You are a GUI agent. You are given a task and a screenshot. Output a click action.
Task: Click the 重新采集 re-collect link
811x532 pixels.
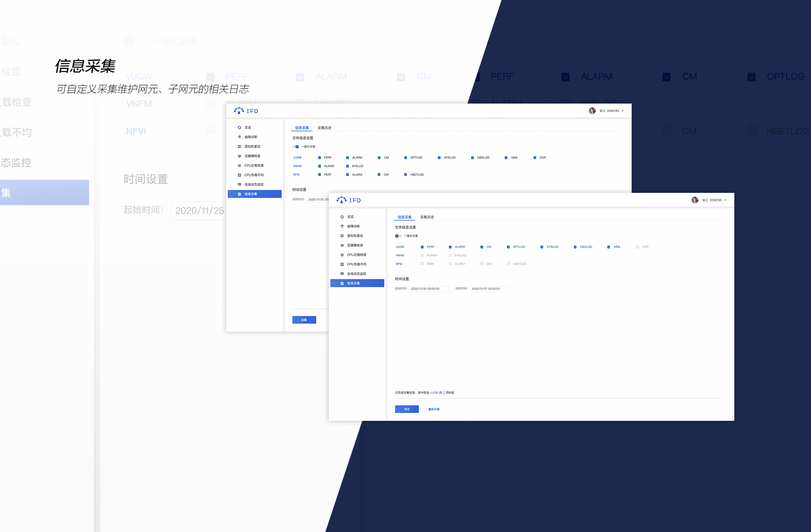[x=433, y=409]
